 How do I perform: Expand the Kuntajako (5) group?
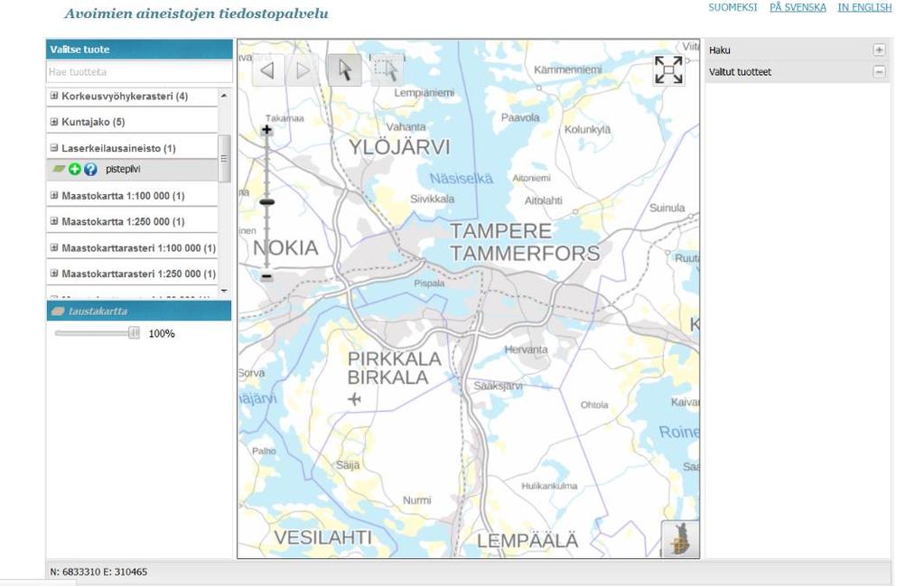(x=54, y=122)
